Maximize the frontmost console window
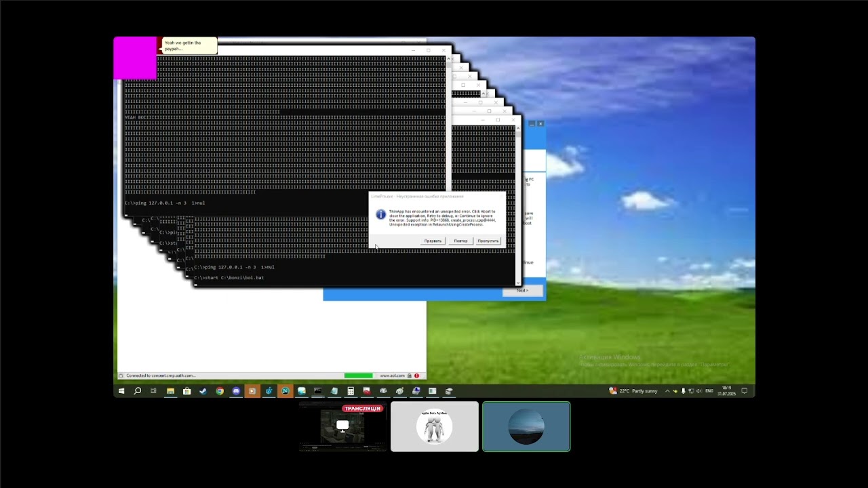 [x=429, y=50]
